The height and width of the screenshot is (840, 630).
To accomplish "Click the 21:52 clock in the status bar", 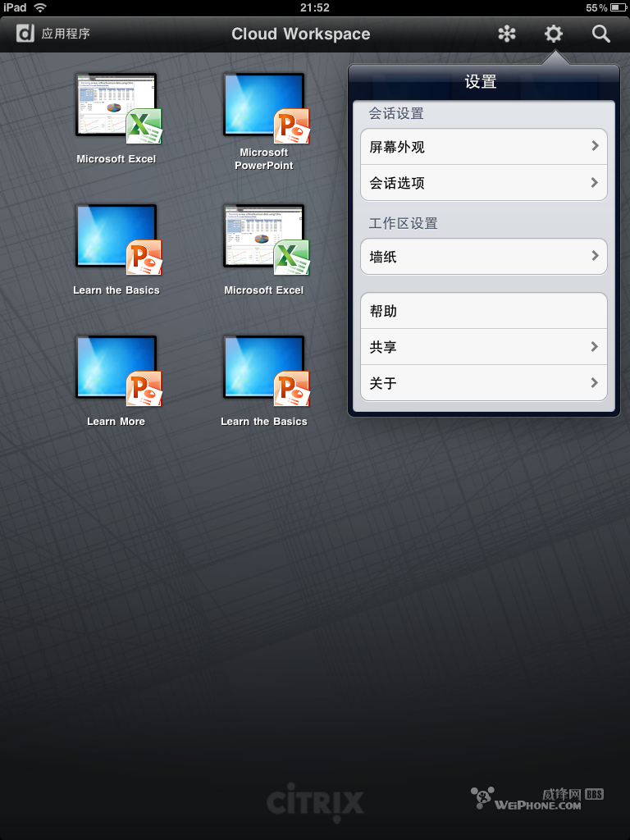I will pyautogui.click(x=314, y=7).
